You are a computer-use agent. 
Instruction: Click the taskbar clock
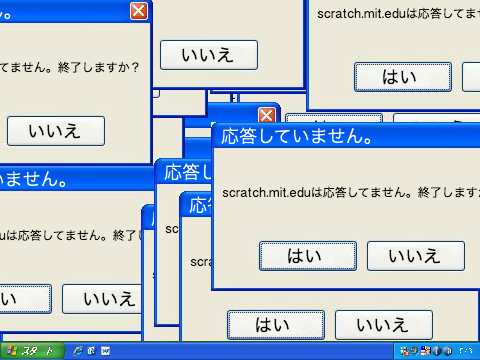click(x=466, y=351)
